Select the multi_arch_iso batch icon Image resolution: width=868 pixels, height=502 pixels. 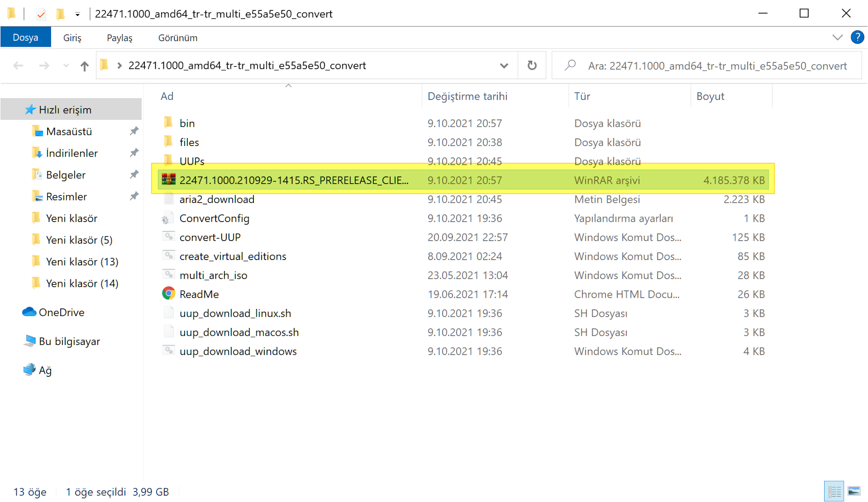(x=168, y=274)
